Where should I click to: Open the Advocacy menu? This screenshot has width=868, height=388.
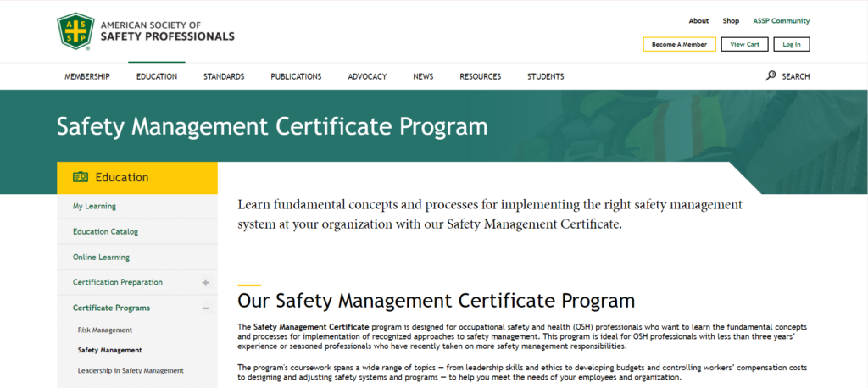point(367,76)
